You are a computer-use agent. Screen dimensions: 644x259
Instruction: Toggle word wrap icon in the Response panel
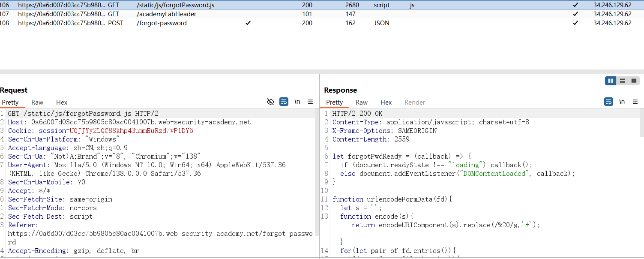pos(608,102)
